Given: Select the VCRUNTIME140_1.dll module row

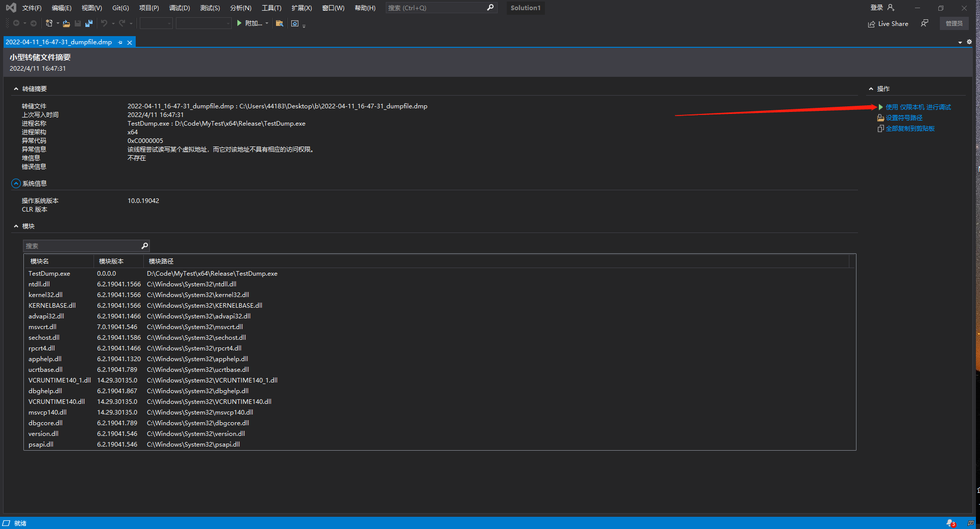Looking at the screenshot, I should click(x=440, y=380).
